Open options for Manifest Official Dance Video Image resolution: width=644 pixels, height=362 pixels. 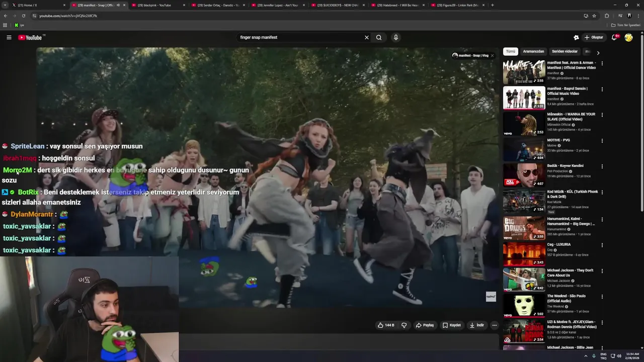[602, 63]
